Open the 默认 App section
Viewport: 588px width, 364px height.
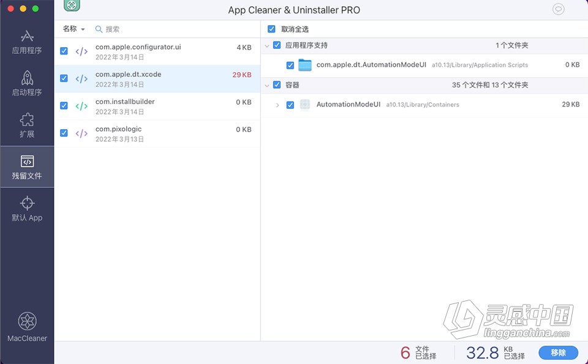(x=26, y=210)
